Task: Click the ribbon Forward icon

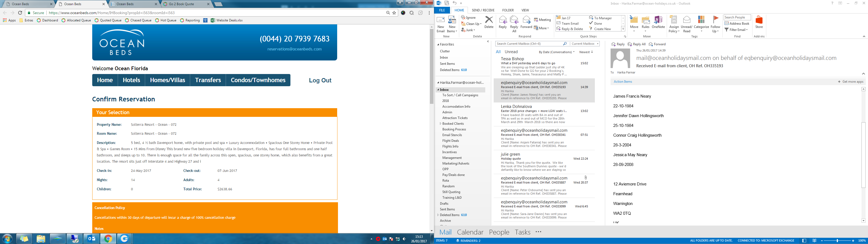Action: point(526,22)
